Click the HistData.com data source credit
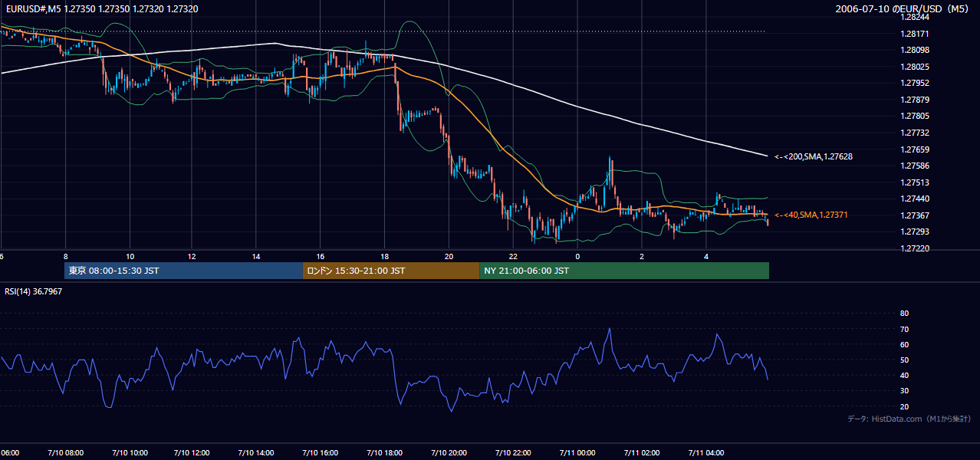The width and height of the screenshot is (980, 460). tap(909, 419)
